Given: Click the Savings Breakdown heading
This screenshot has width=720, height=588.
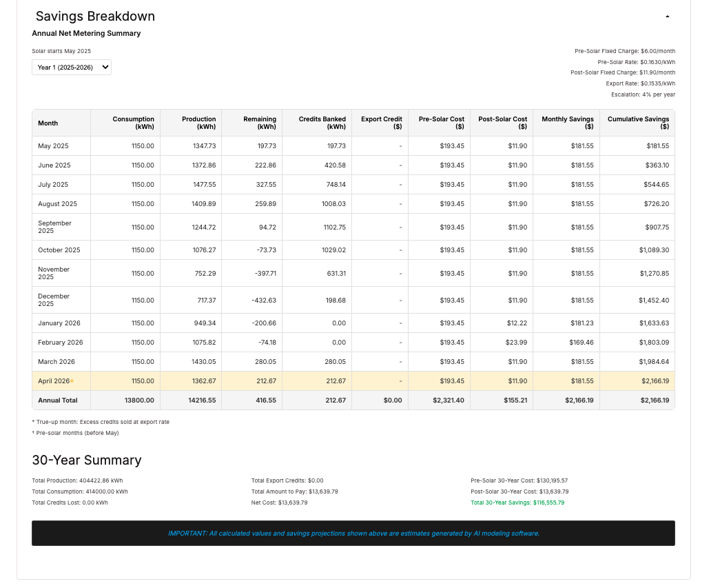Looking at the screenshot, I should click(x=95, y=16).
